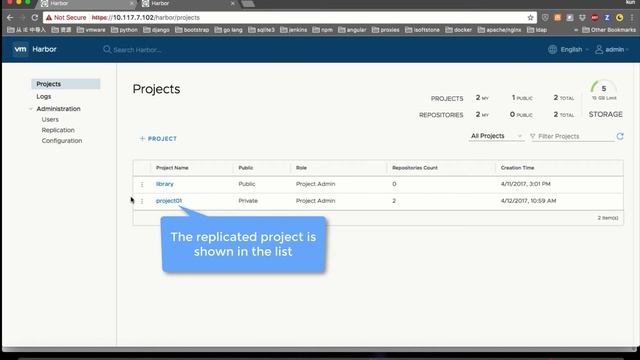Open Configuration under Administration
The image size is (640, 360).
[62, 140]
